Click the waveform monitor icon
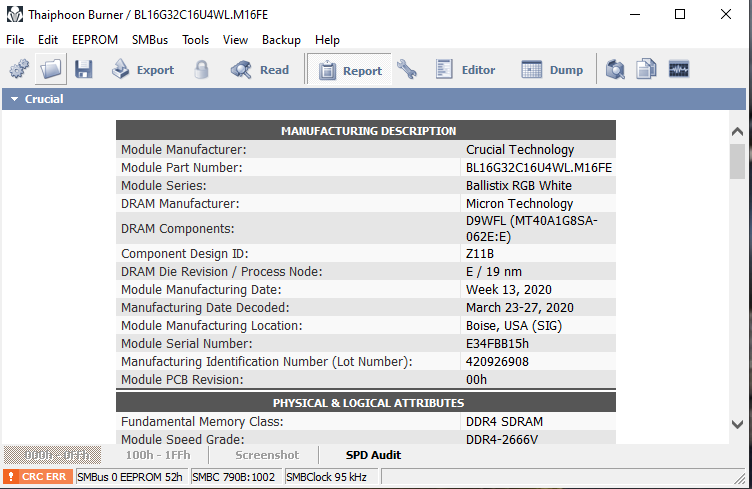752x489 pixels. pos(679,70)
